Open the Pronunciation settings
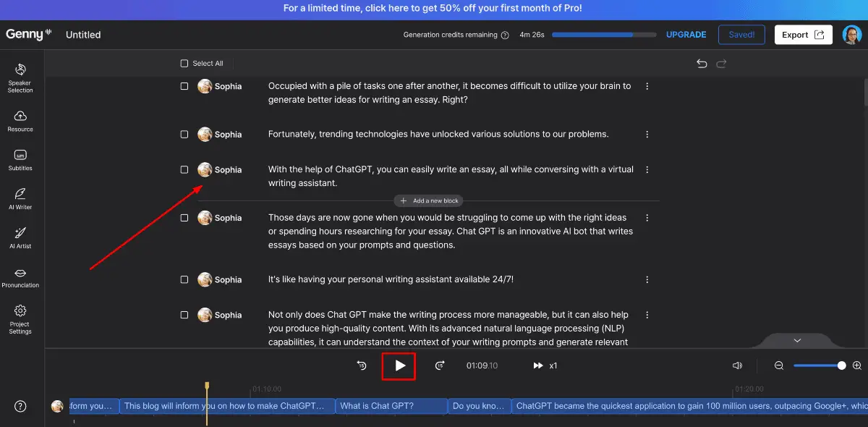 click(20, 277)
